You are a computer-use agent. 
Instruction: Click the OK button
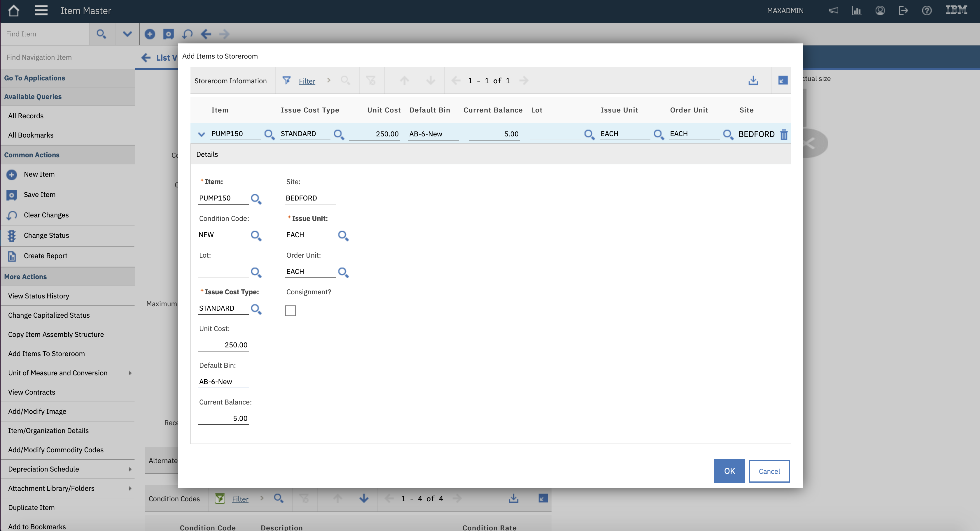[729, 471]
